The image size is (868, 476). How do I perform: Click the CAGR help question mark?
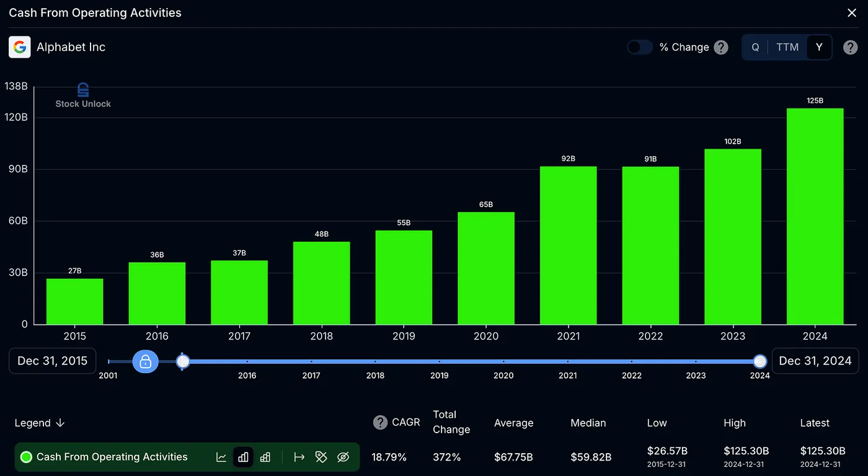pos(380,423)
